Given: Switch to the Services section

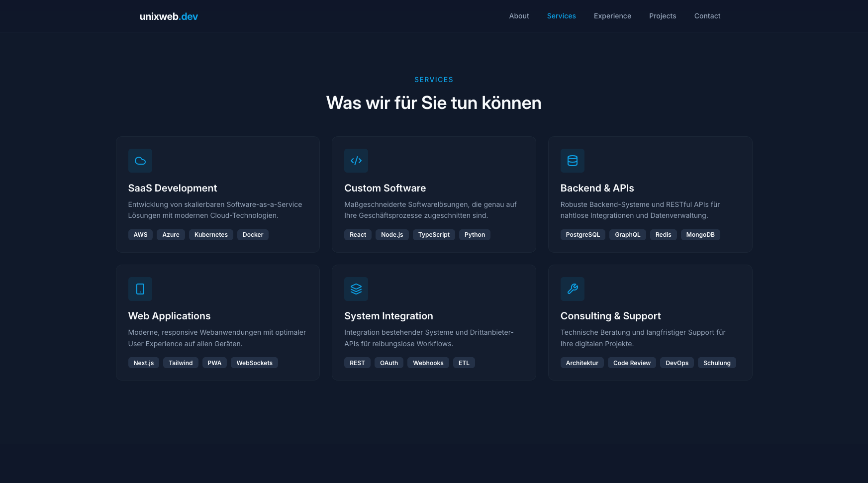Looking at the screenshot, I should (561, 16).
